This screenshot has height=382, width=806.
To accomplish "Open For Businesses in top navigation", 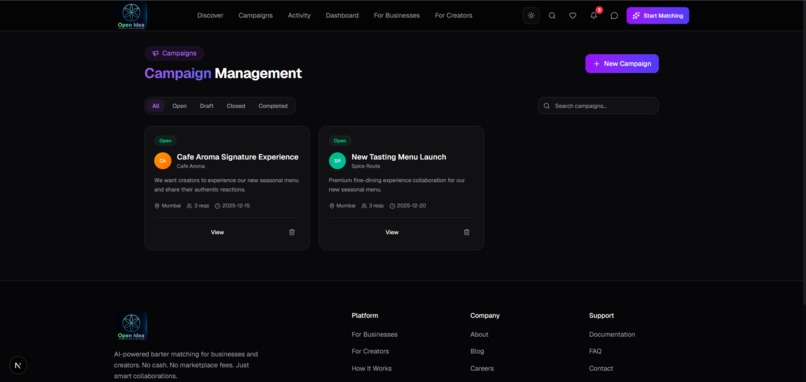I will tap(397, 15).
